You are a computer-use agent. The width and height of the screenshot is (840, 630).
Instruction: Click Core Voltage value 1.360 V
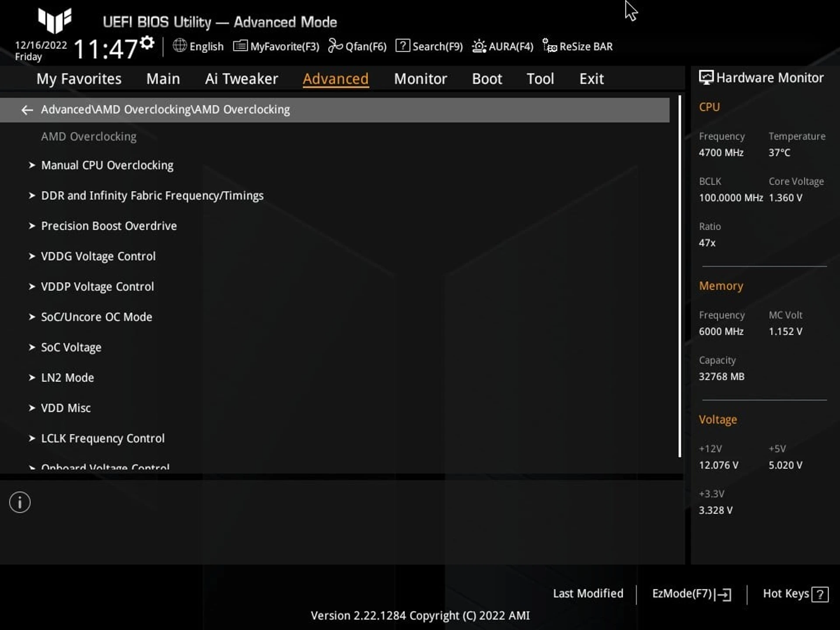785,198
